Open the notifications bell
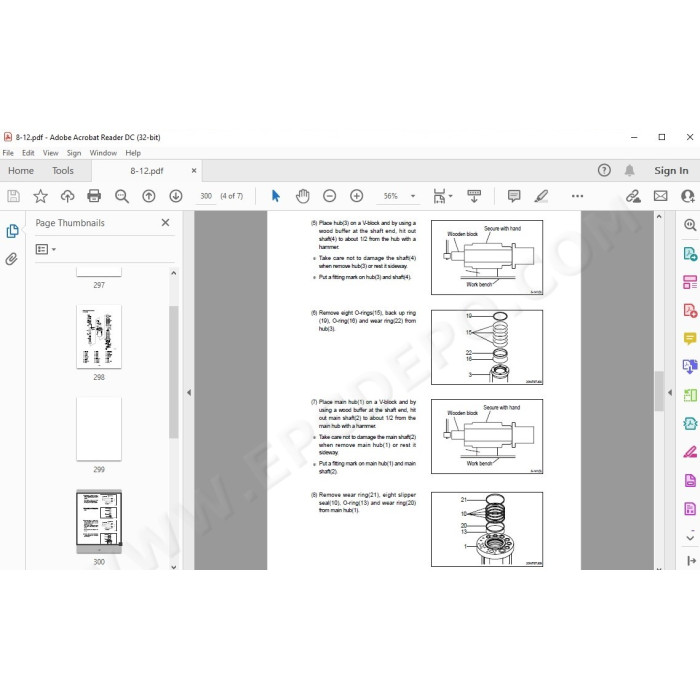 [x=629, y=170]
